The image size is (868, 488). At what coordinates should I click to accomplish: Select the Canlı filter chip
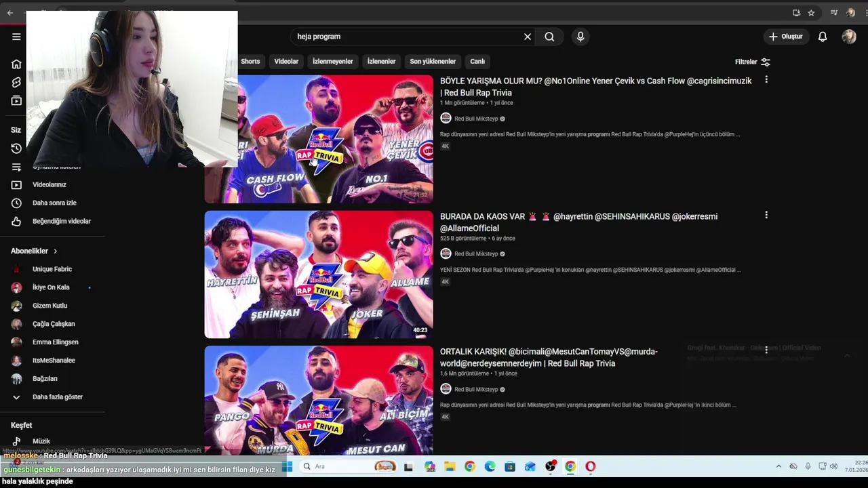477,61
